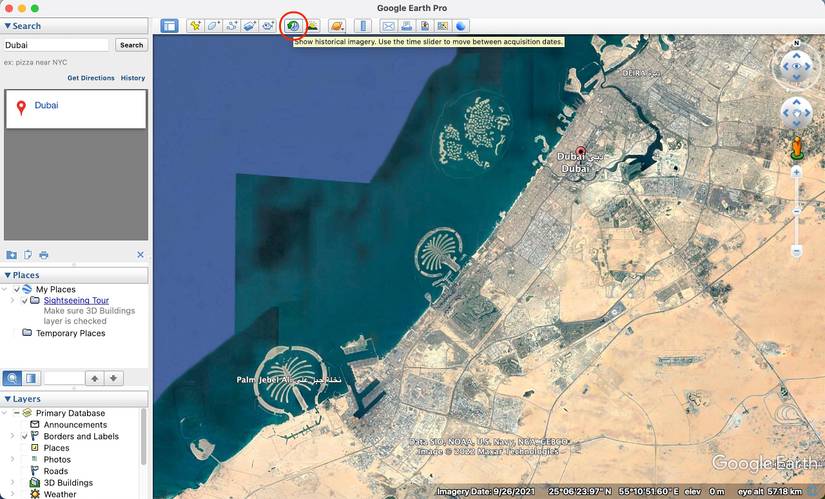Screen dimensions: 825x499
Task: Uncheck the Sightseeing Tour checkbox
Action: (25, 301)
